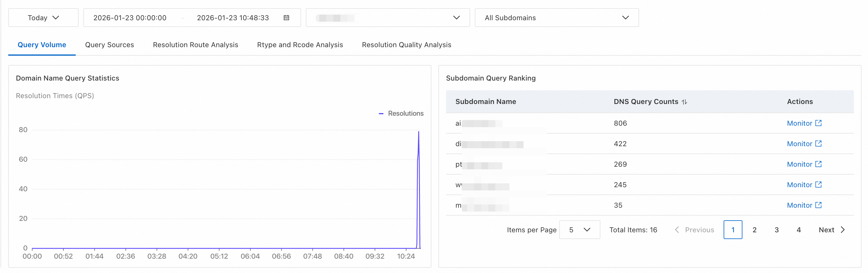Switch to the Query Sources tab
Viewport: 868px width, 273px height.
click(x=109, y=45)
